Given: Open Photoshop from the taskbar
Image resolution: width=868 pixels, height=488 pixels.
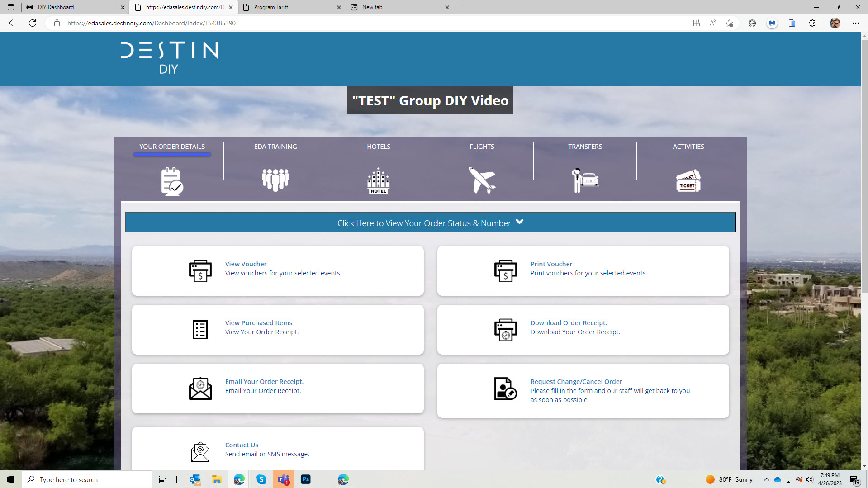Looking at the screenshot, I should [x=306, y=479].
